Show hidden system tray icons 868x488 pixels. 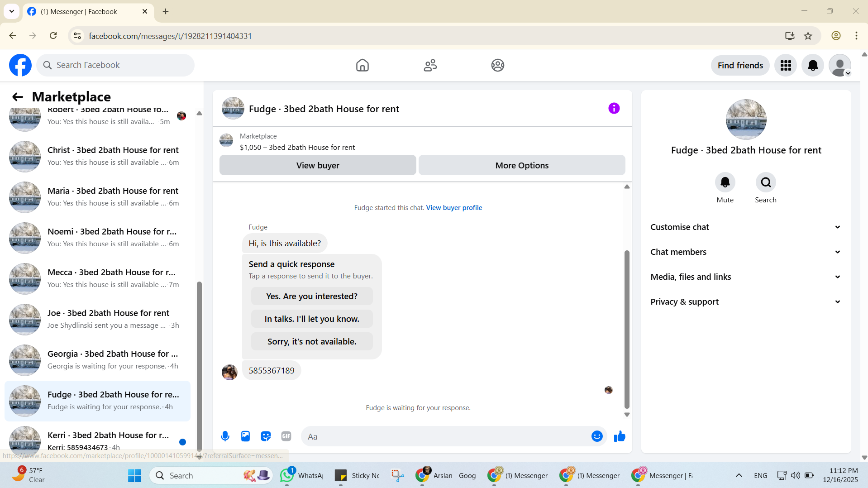739,475
